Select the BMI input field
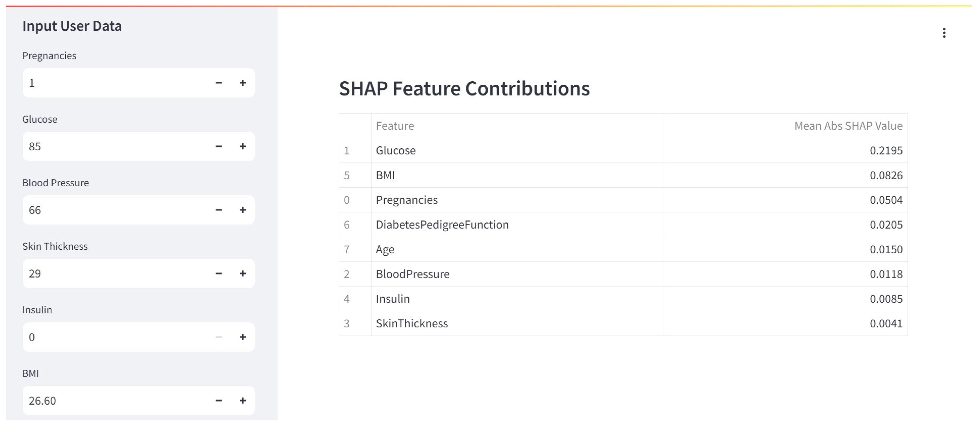The height and width of the screenshot is (427, 980). coord(114,400)
